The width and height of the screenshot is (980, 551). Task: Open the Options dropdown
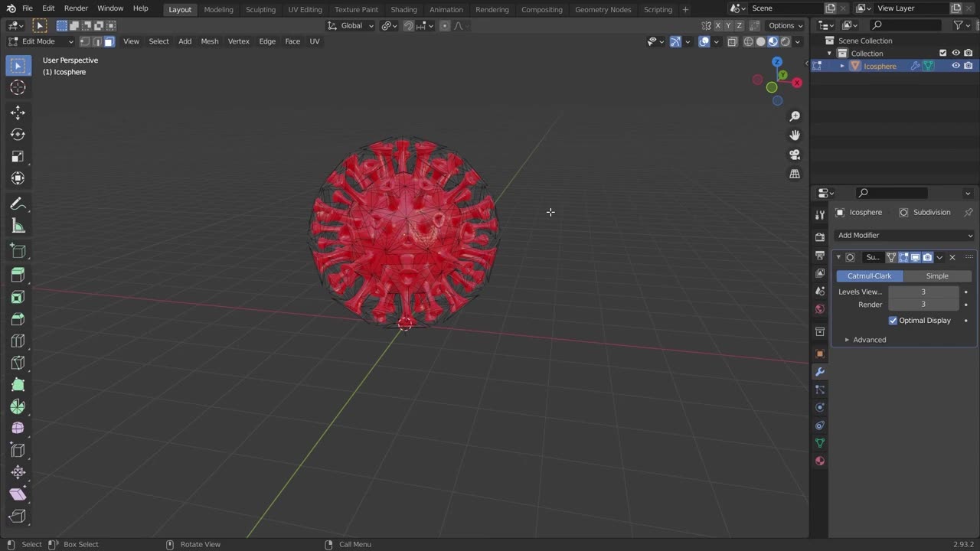tap(786, 25)
